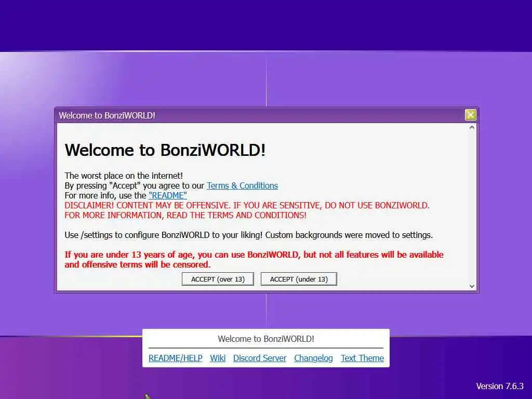This screenshot has width=532, height=399.
Task: Select the Text Theme link
Action: [x=362, y=358]
